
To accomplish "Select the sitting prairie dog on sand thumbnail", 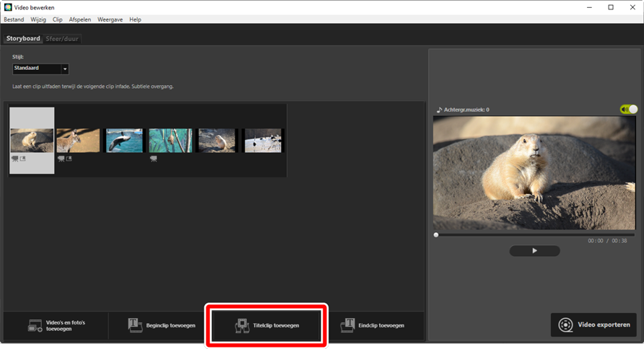I will [217, 141].
